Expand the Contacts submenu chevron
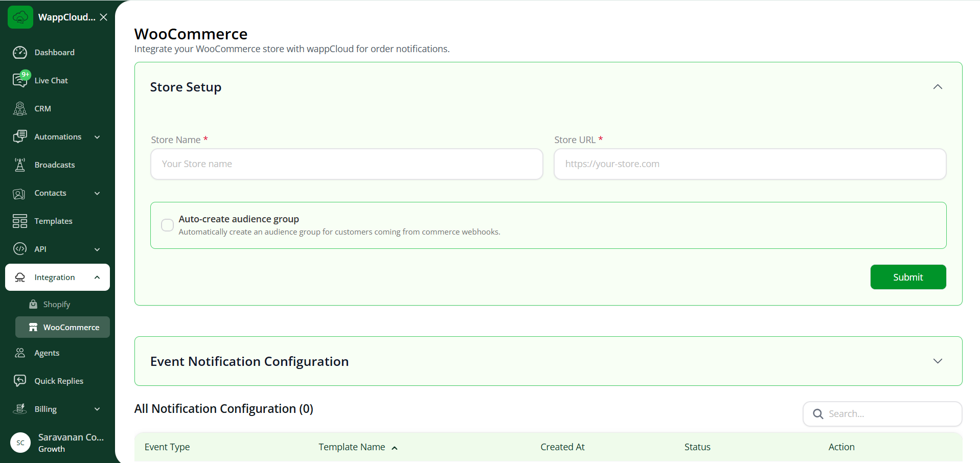Viewport: 980px width, 463px height. [97, 193]
